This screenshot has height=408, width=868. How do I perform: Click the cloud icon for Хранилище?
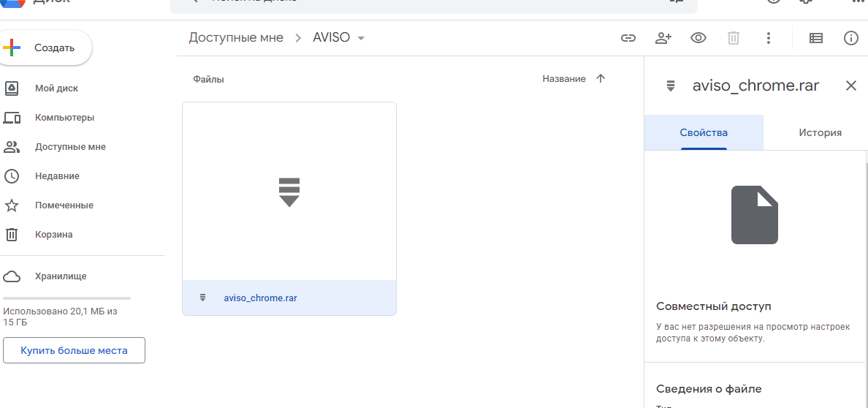click(x=12, y=276)
